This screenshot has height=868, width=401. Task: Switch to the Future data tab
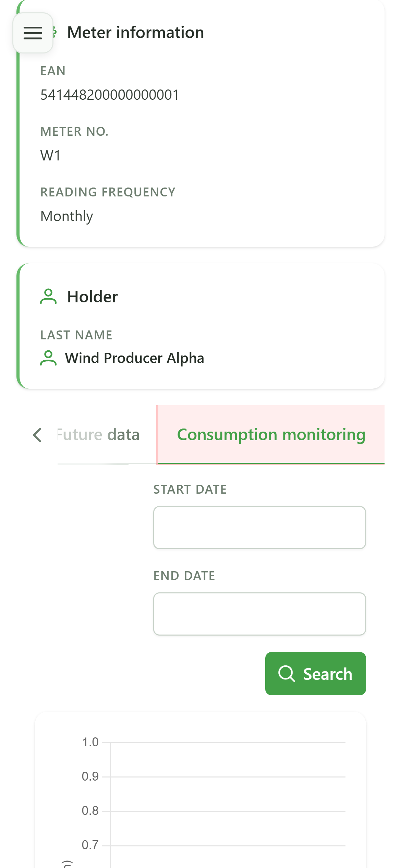(x=98, y=435)
